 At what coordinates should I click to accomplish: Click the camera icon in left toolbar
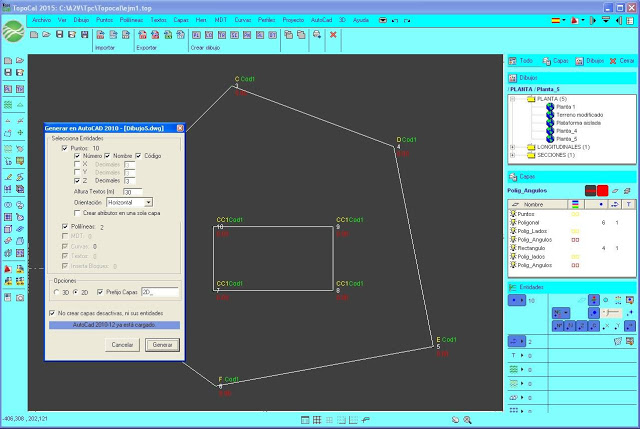[x=20, y=298]
